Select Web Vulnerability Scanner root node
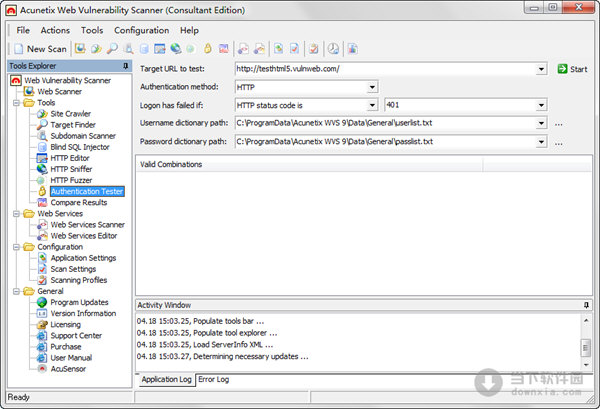The height and width of the screenshot is (409, 600). [67, 80]
